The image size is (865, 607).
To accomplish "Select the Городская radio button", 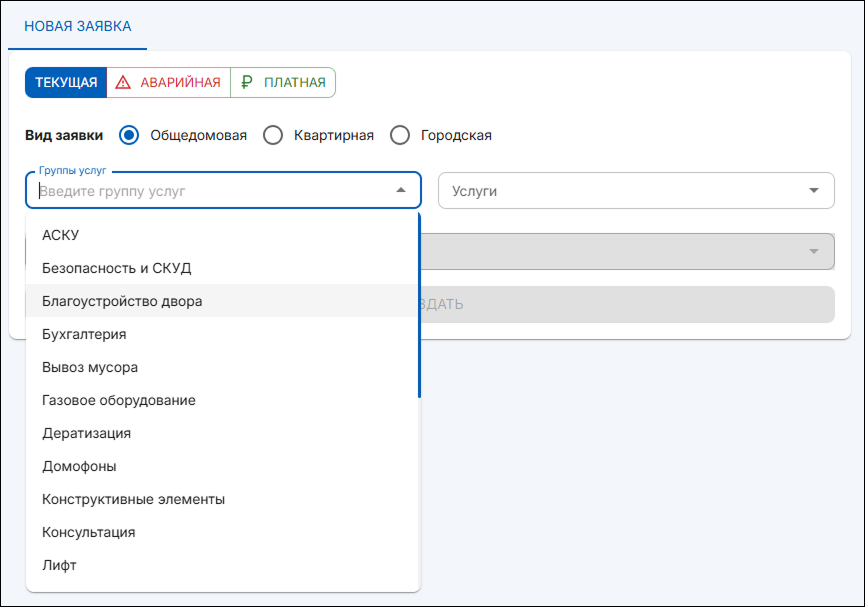I will (x=400, y=135).
